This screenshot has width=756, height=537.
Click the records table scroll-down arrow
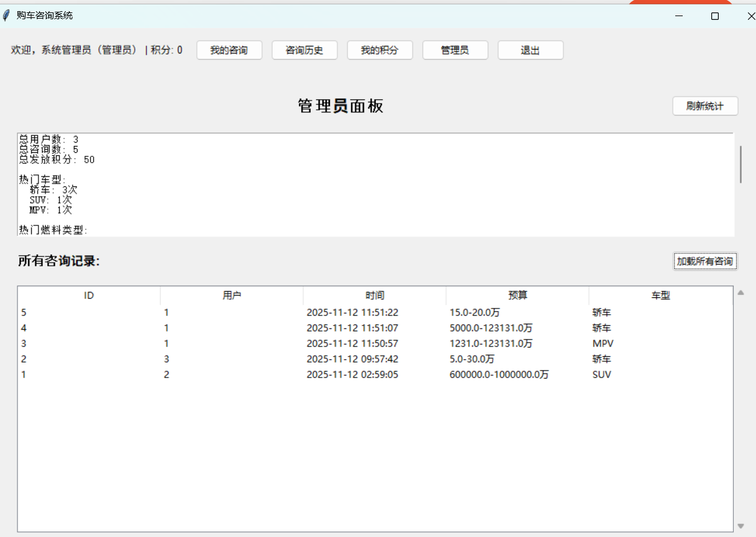coord(740,526)
